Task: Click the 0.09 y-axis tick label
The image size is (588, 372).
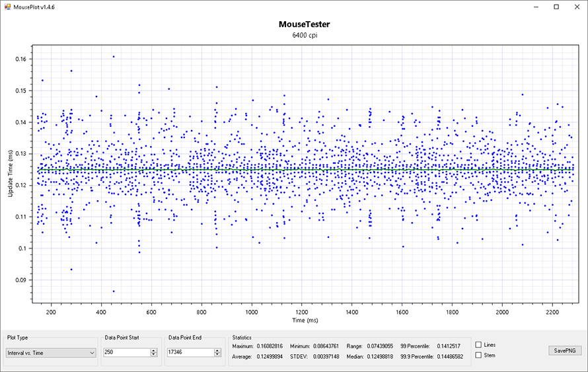Action: (x=20, y=280)
